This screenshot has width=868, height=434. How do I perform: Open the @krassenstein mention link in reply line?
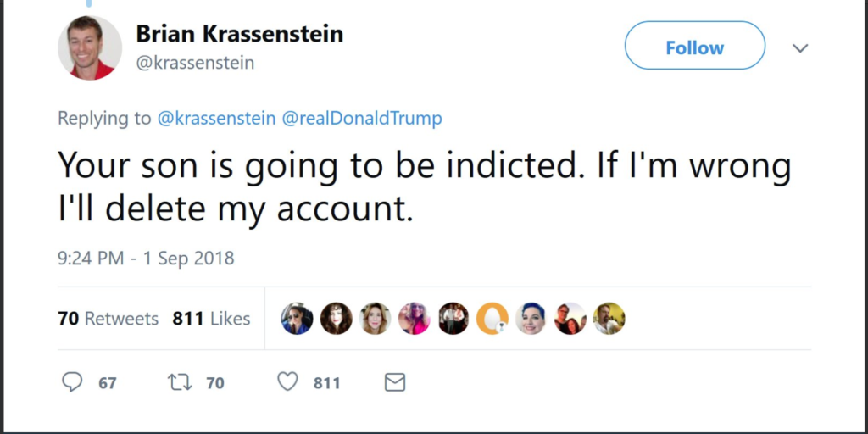(x=216, y=119)
